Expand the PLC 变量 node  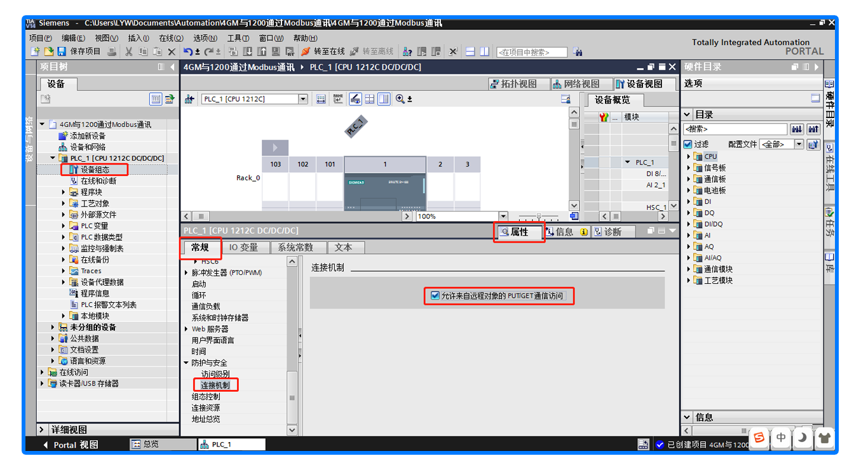coord(64,225)
